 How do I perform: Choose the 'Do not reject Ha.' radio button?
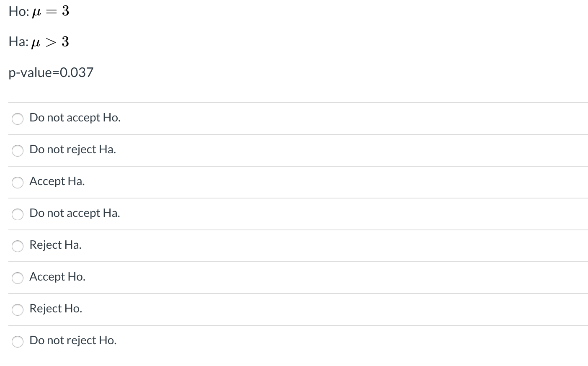click(x=18, y=151)
